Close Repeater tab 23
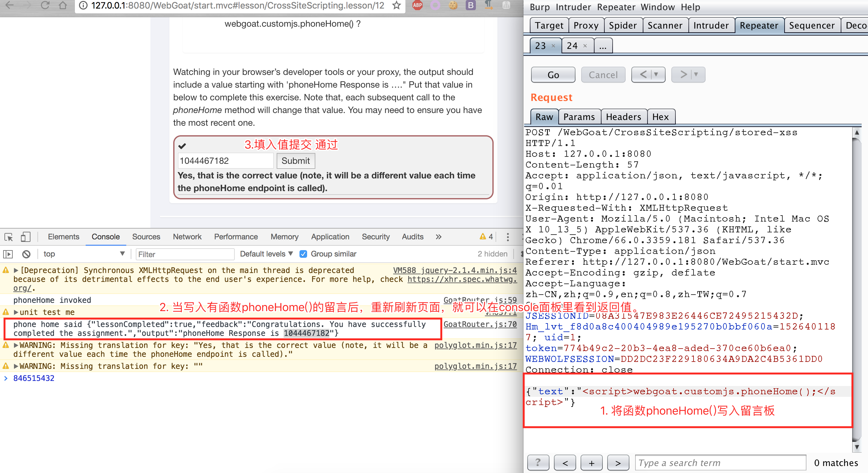868x473 pixels. 553,46
